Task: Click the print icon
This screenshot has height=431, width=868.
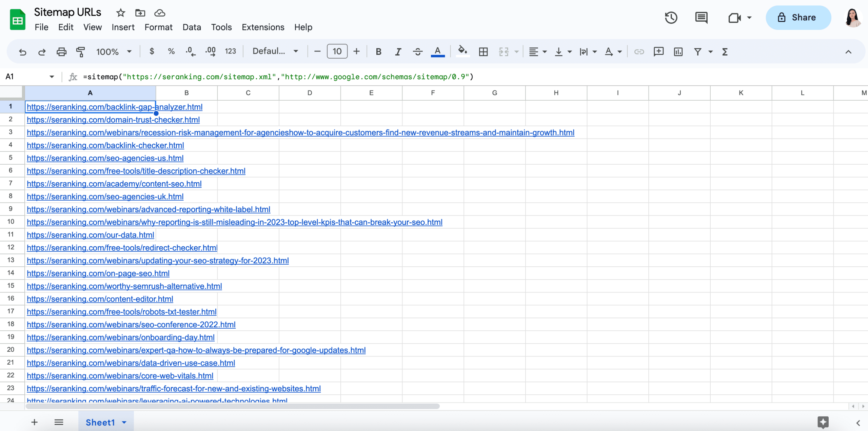Action: click(61, 52)
